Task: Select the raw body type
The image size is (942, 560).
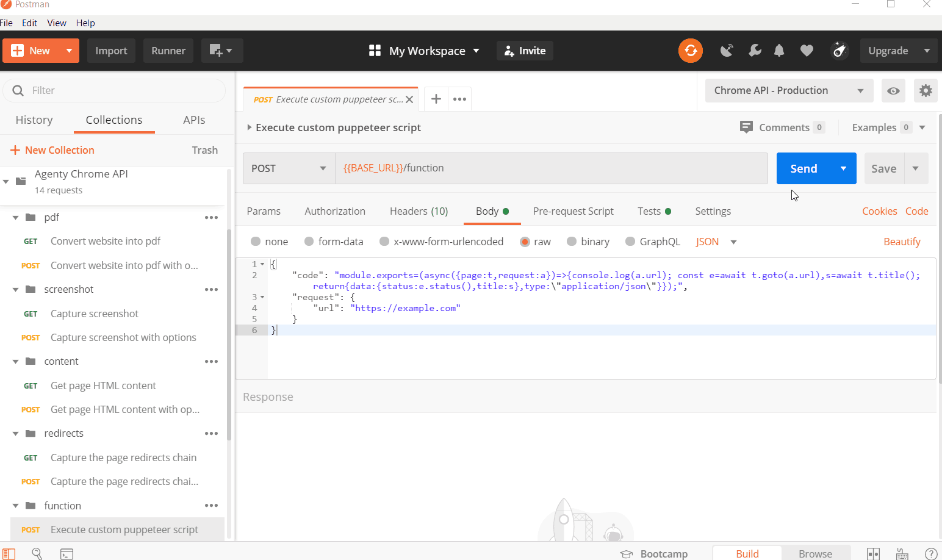Action: pos(525,242)
